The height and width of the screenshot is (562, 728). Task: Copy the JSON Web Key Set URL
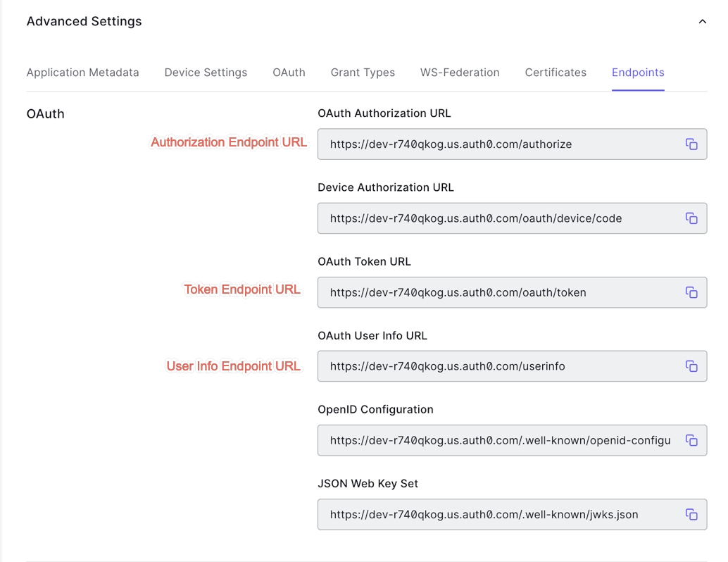[x=691, y=514]
